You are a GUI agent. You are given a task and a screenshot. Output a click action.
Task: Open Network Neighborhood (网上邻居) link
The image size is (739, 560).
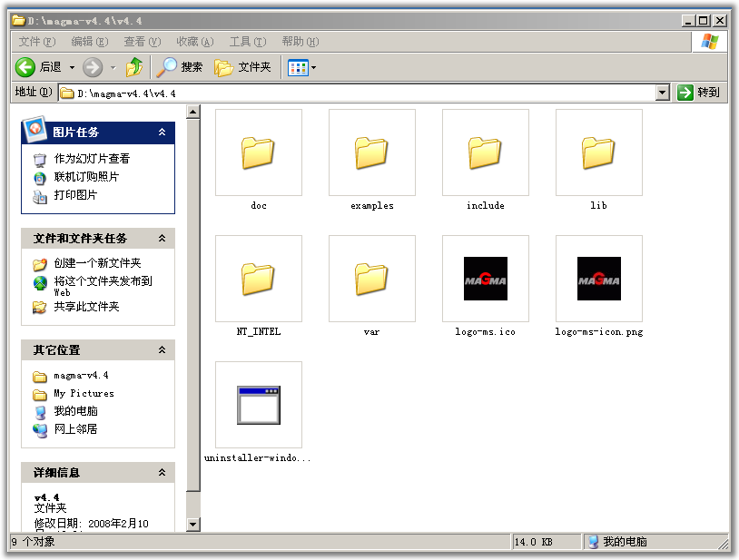75,429
